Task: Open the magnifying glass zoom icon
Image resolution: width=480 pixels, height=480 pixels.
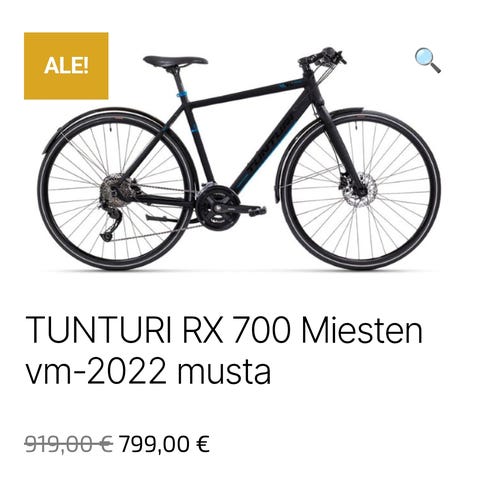Action: point(428,60)
